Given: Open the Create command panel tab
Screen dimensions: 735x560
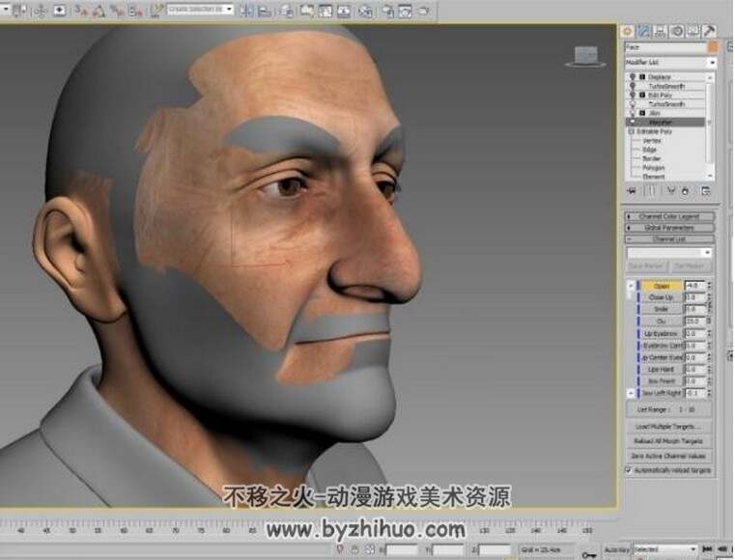Looking at the screenshot, I should (627, 32).
